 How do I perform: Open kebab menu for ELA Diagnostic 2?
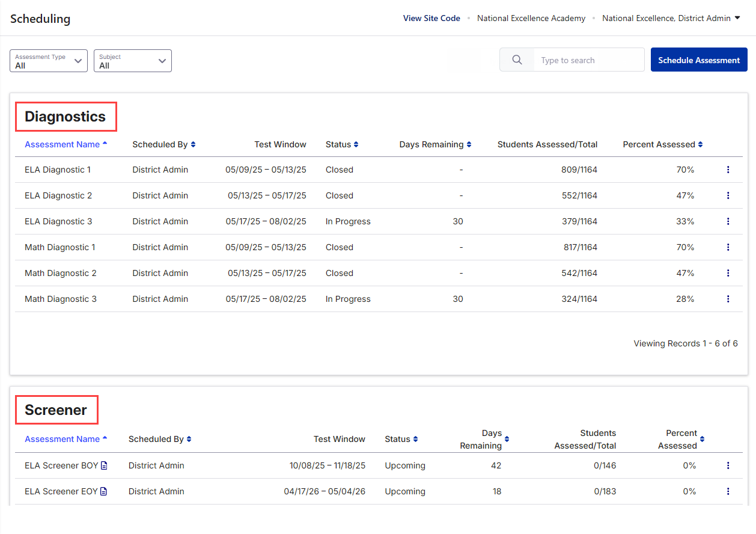[728, 195]
